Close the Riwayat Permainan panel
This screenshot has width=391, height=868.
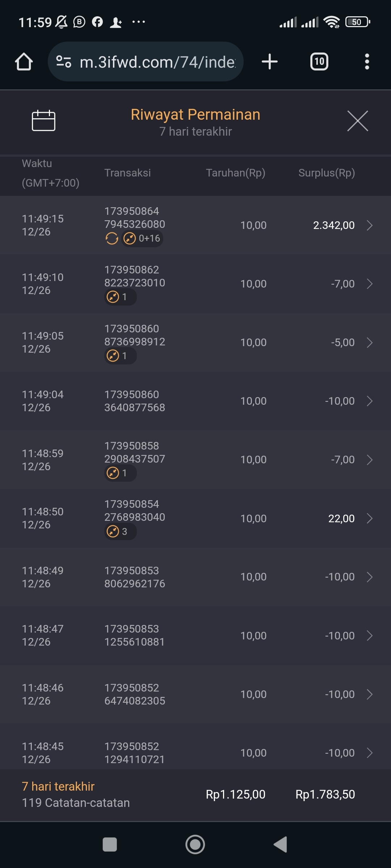(x=357, y=121)
